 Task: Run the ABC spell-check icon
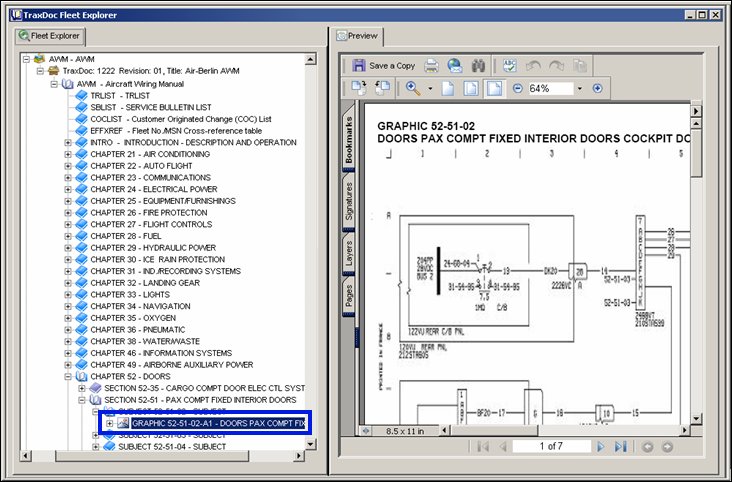(x=509, y=66)
